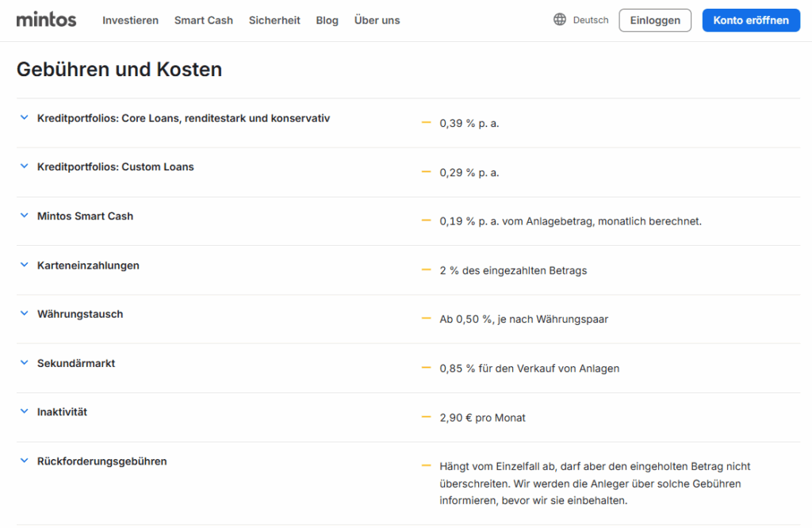Screen dimensions: 812x528
Task: Go to the Sicherheit page
Action: (274, 21)
